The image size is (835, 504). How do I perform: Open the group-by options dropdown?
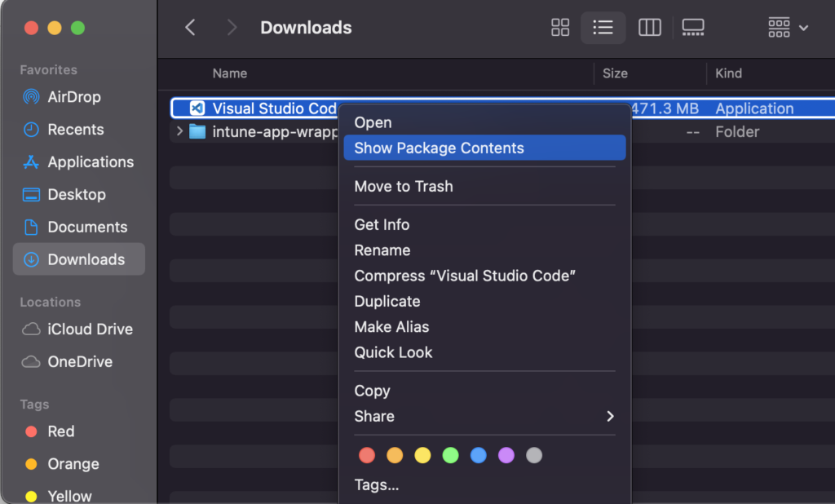788,27
